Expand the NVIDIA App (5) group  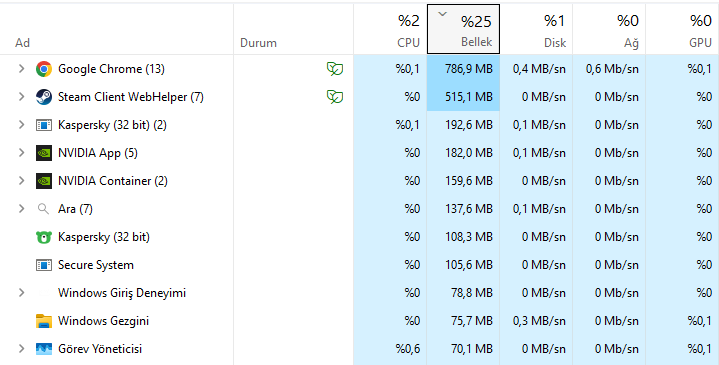click(21, 153)
